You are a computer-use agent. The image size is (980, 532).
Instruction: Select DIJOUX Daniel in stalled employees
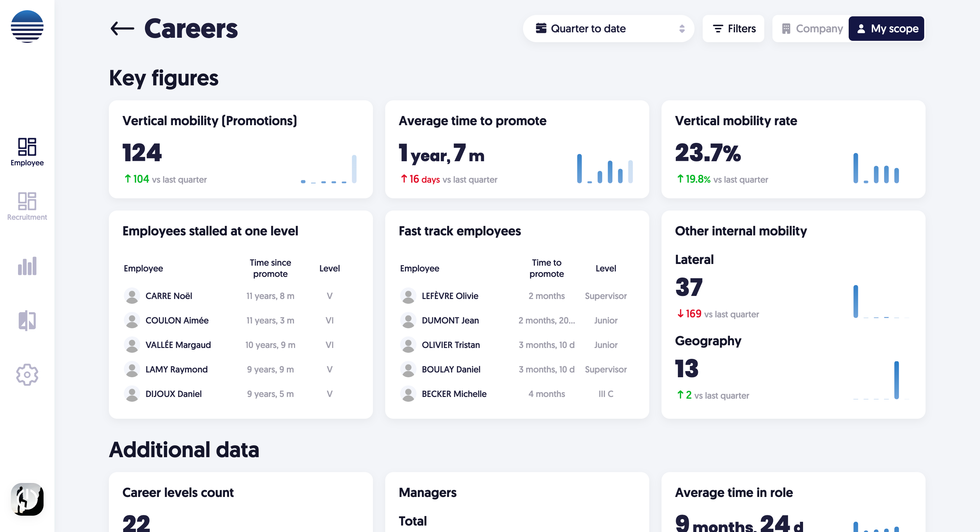(x=174, y=394)
